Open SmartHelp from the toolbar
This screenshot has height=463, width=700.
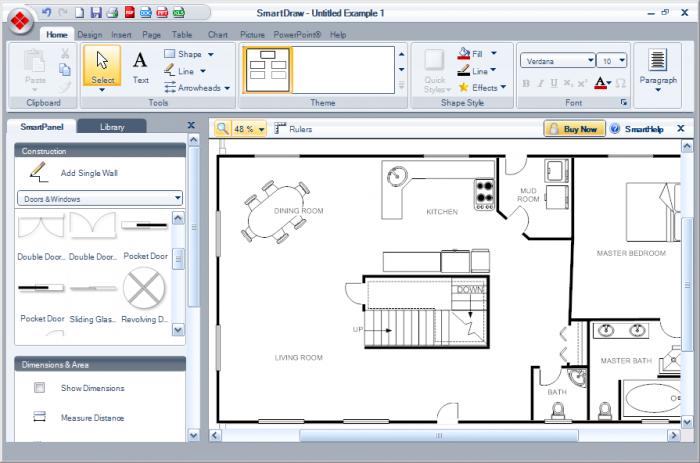637,129
